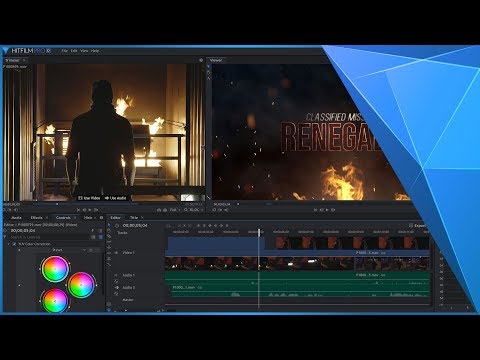
Task: Click the timeline playhead marker
Action: click(x=259, y=232)
